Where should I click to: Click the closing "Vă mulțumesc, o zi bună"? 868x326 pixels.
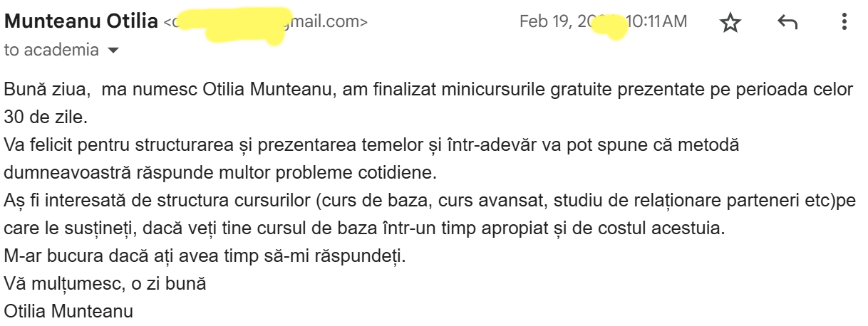click(x=105, y=283)
